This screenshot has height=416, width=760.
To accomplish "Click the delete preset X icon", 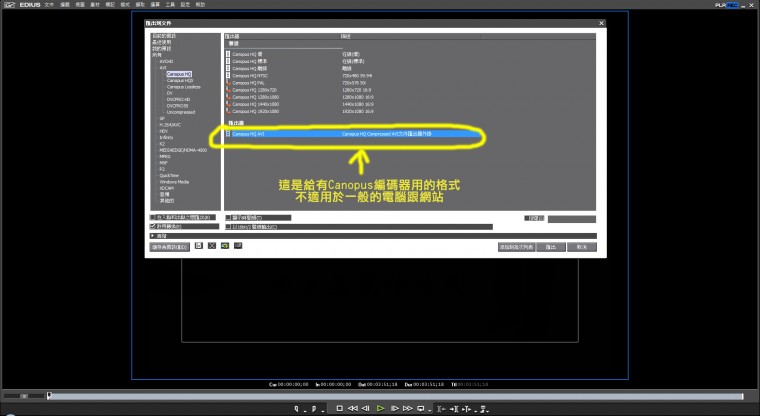I will click(212, 246).
